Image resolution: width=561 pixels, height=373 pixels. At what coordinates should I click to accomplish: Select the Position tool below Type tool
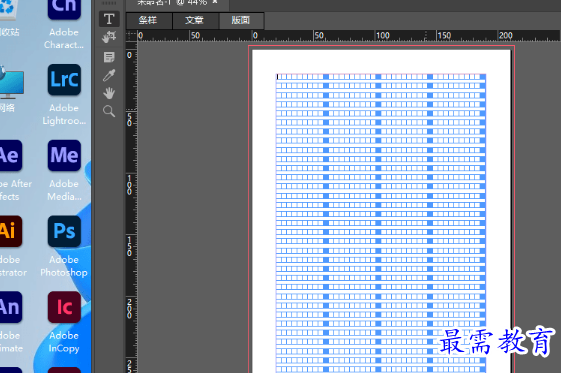click(109, 36)
